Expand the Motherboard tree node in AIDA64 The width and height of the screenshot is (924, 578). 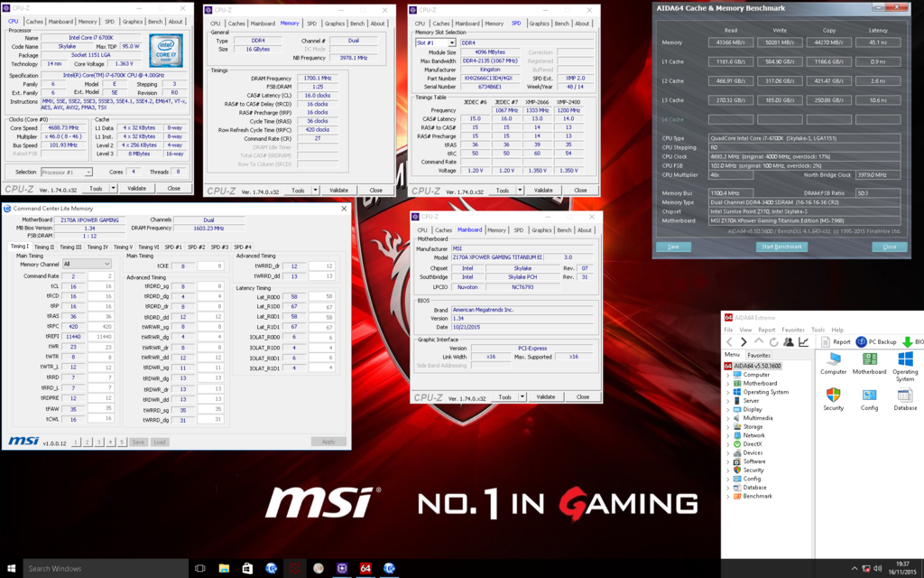tap(728, 383)
